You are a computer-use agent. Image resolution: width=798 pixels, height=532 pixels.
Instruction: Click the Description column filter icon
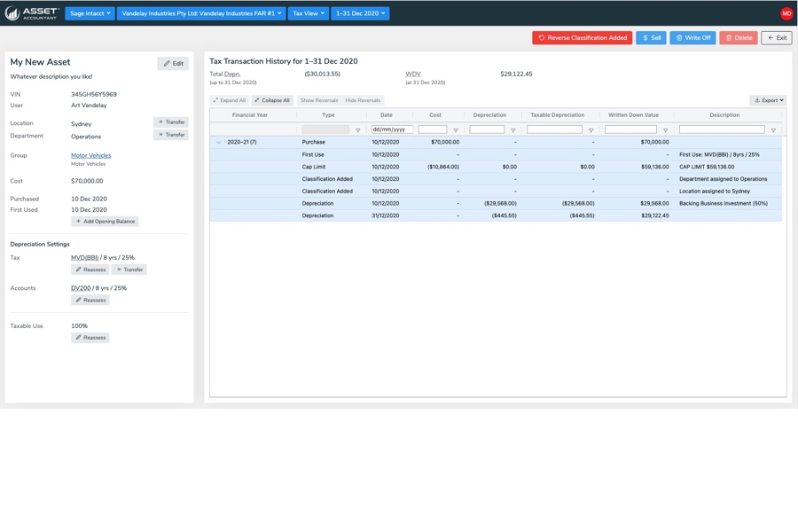(x=773, y=130)
